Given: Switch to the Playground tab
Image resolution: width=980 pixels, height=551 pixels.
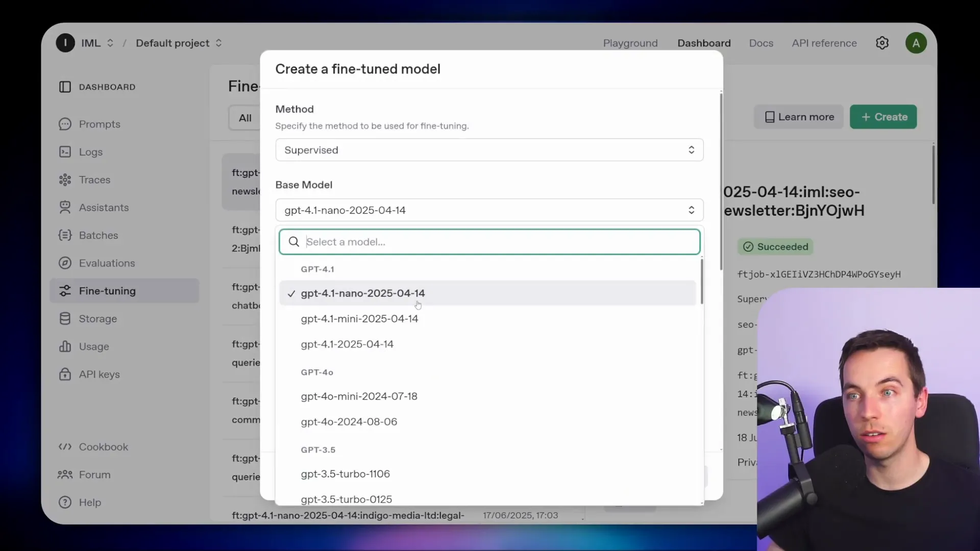Looking at the screenshot, I should [x=630, y=43].
